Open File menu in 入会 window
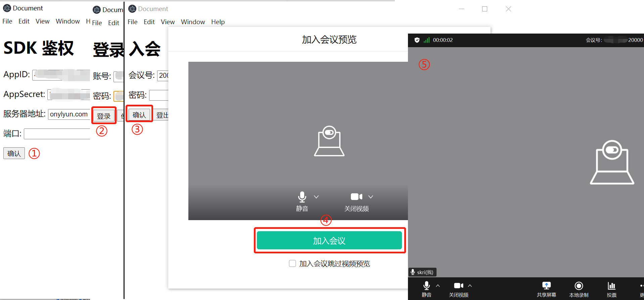The image size is (644, 300). (x=133, y=22)
